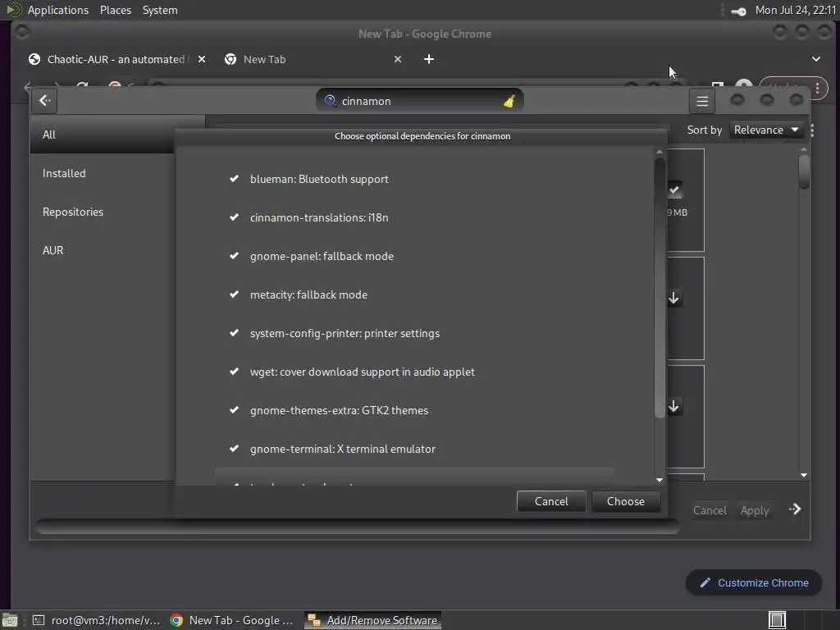Viewport: 840px width, 630px height.
Task: Close the New Tab tab in Chrome
Action: pos(398,59)
